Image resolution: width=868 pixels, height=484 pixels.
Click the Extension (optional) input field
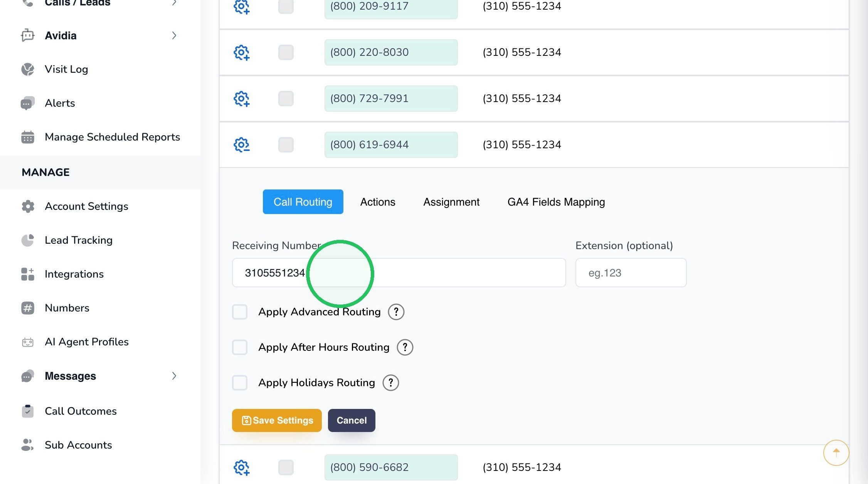[x=631, y=273]
